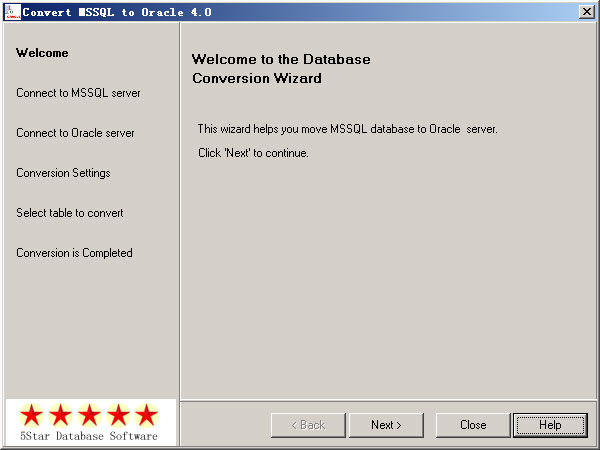Open the Connect to Oracle server step
600x450 pixels.
(x=75, y=133)
